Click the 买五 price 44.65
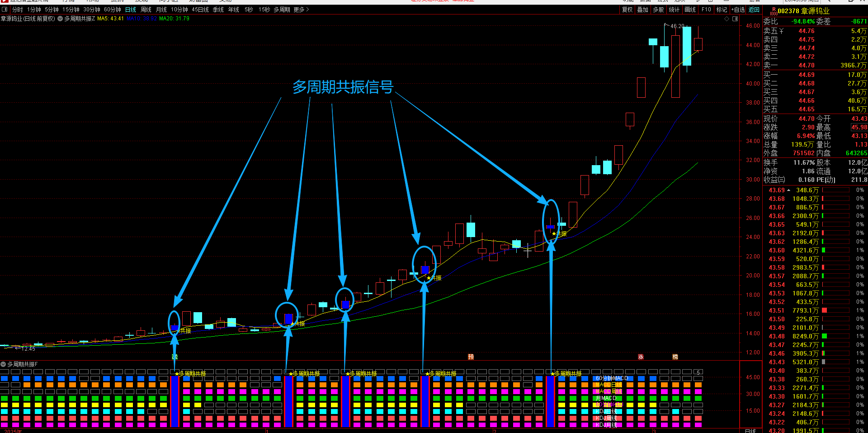 click(807, 109)
